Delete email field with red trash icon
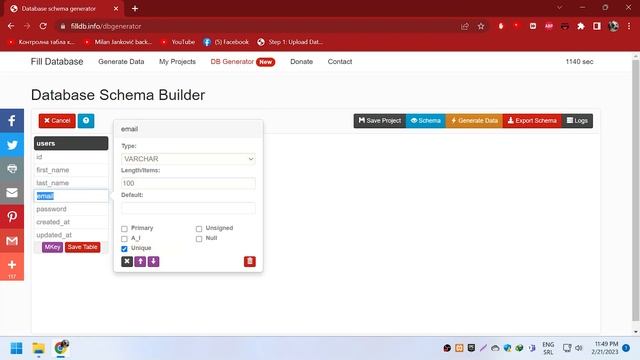640x360 pixels. coord(250,261)
